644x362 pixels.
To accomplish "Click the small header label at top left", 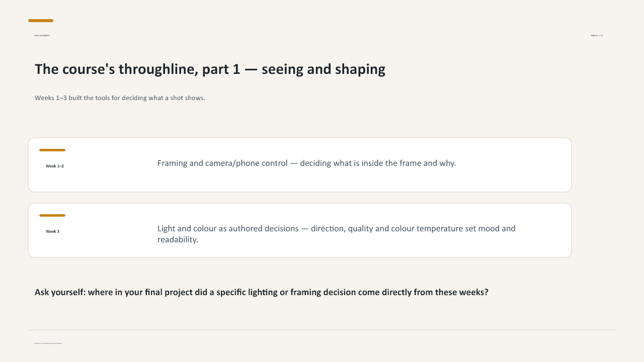I will point(42,36).
